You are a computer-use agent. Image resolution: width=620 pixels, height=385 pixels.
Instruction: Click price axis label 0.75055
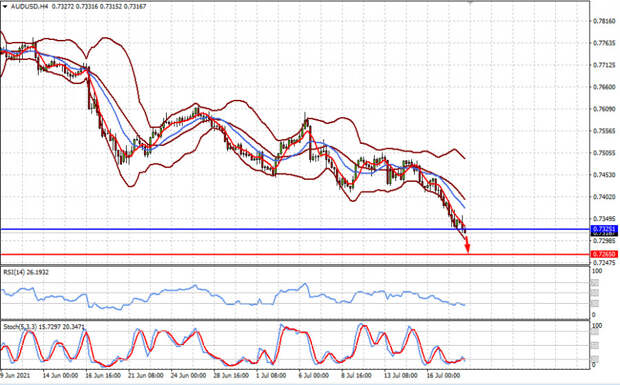click(x=605, y=153)
